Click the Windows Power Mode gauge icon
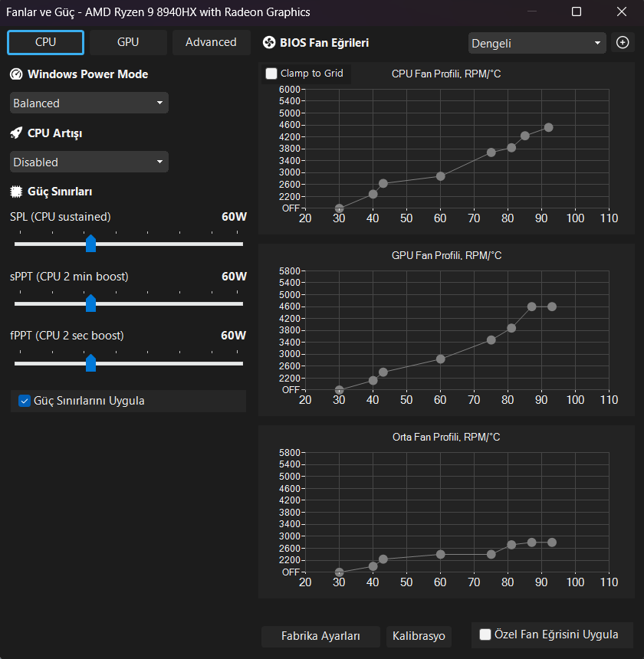The width and height of the screenshot is (644, 659). tap(16, 74)
